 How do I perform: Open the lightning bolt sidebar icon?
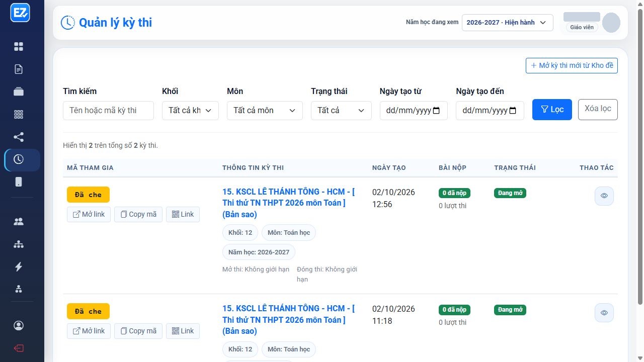(19, 267)
